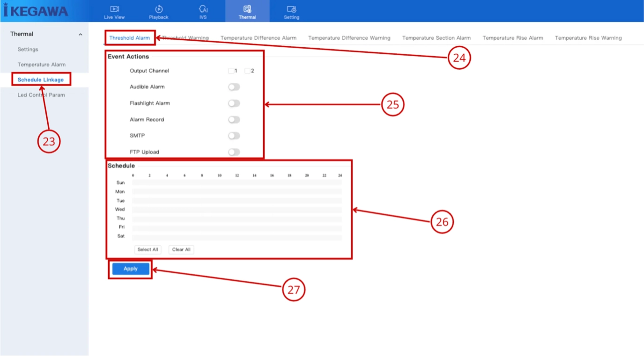
Task: Click the Fri schedule time bar
Action: tap(237, 227)
